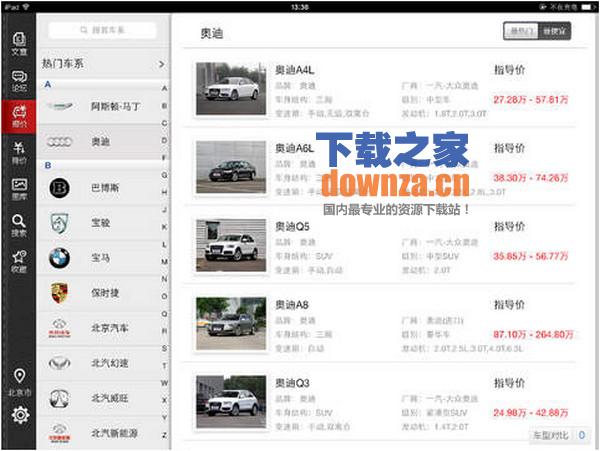Screen dimensions: 600x451
Task: Select the Audi four-rings logo
Action: pos(59,142)
